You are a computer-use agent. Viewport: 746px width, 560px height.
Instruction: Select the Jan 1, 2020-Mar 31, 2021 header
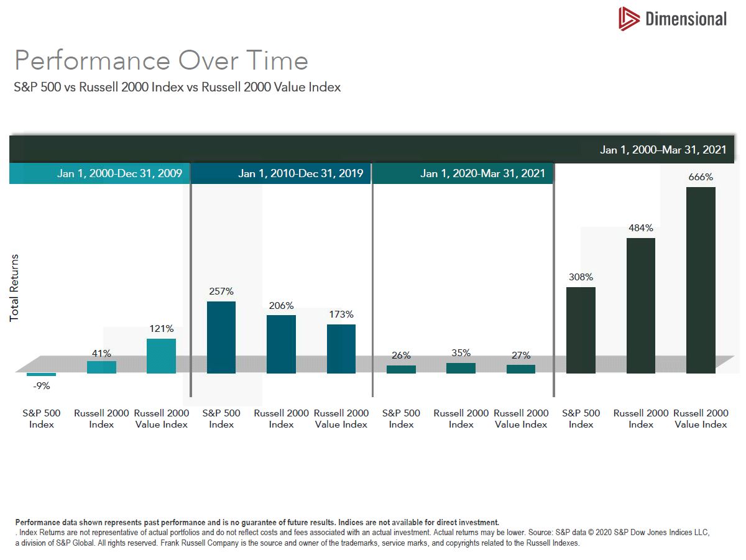pos(462,173)
